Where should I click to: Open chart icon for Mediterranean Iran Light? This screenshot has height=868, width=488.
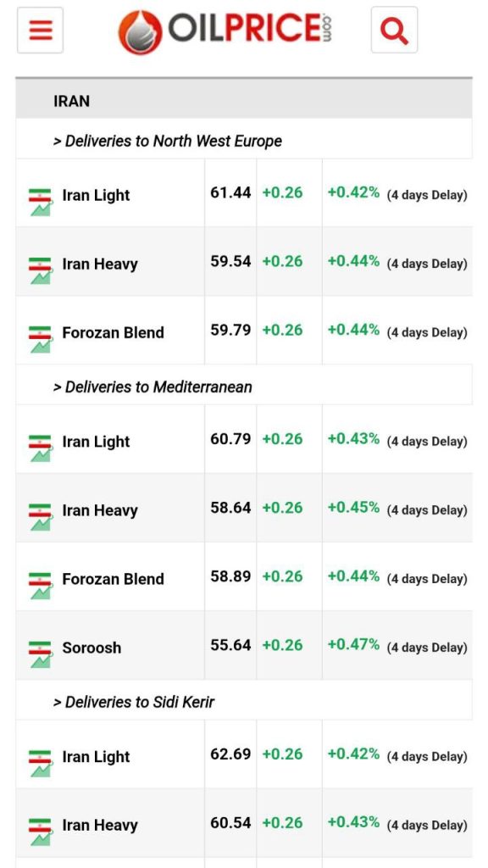pyautogui.click(x=41, y=448)
